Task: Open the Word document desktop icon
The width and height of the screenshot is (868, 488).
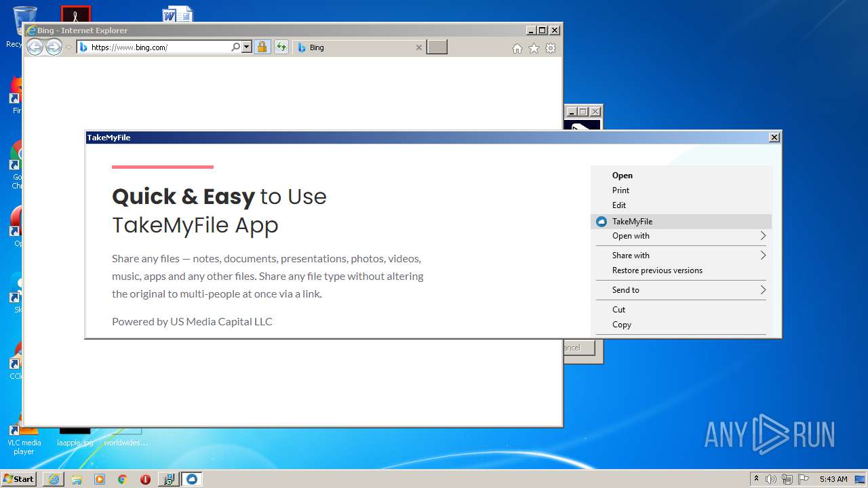Action: pos(178,14)
